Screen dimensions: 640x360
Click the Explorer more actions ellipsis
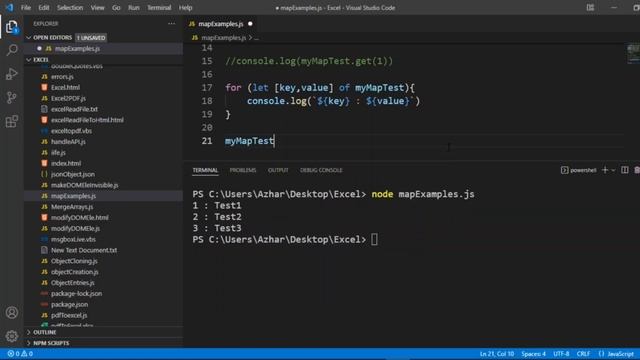[x=171, y=24]
